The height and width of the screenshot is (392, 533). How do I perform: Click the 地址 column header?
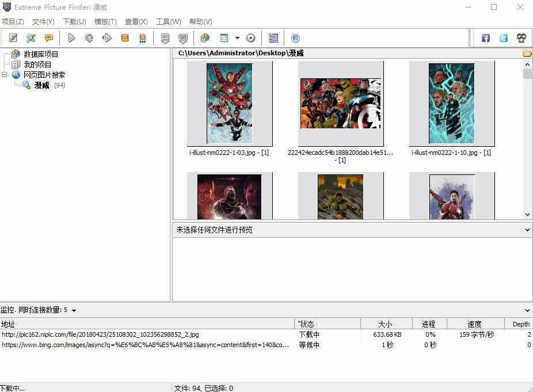[147, 324]
